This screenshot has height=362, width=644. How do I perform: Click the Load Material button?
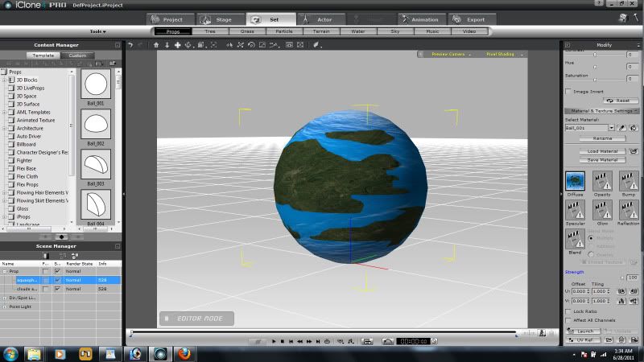602,151
